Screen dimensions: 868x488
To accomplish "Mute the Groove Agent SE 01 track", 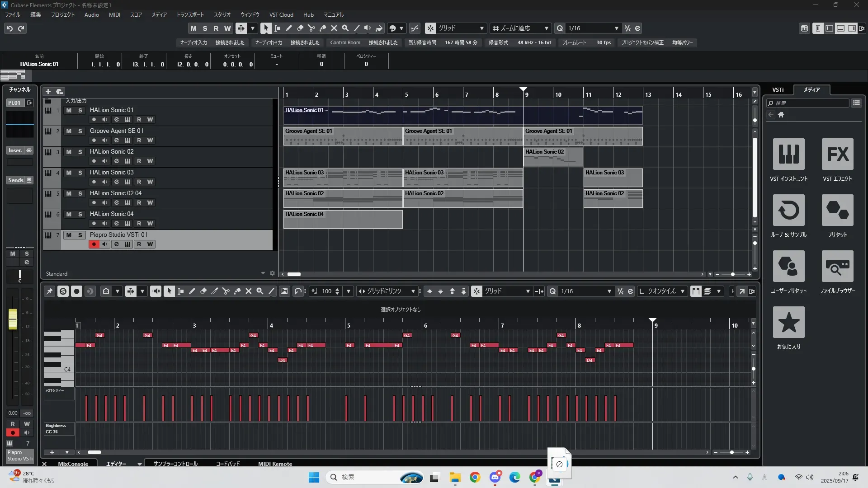I will pos(69,131).
